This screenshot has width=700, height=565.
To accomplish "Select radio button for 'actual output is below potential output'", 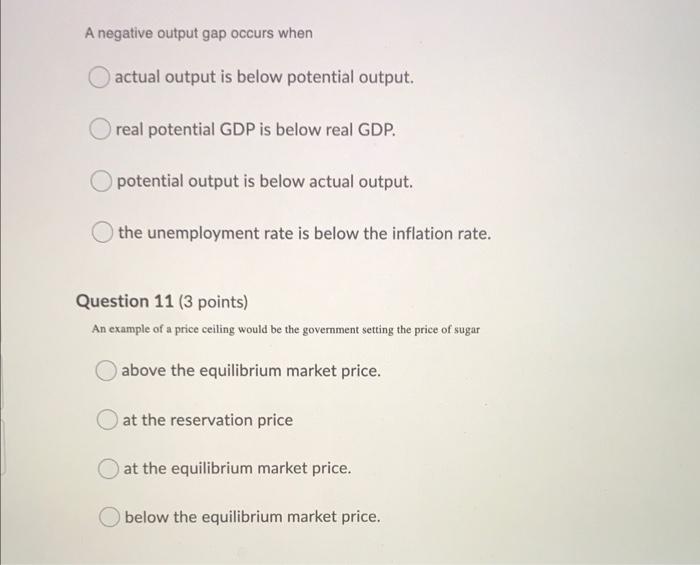I will click(x=100, y=78).
